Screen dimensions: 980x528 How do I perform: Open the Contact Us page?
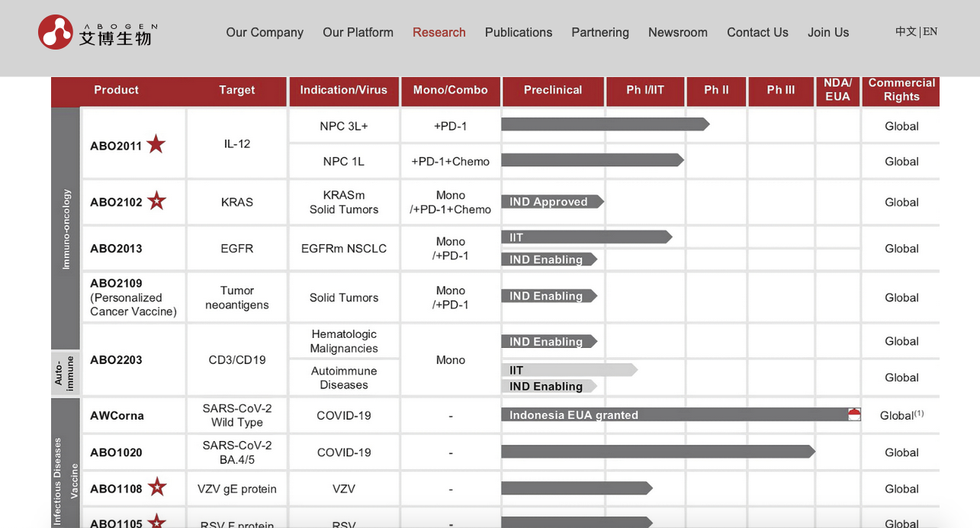[x=757, y=32]
